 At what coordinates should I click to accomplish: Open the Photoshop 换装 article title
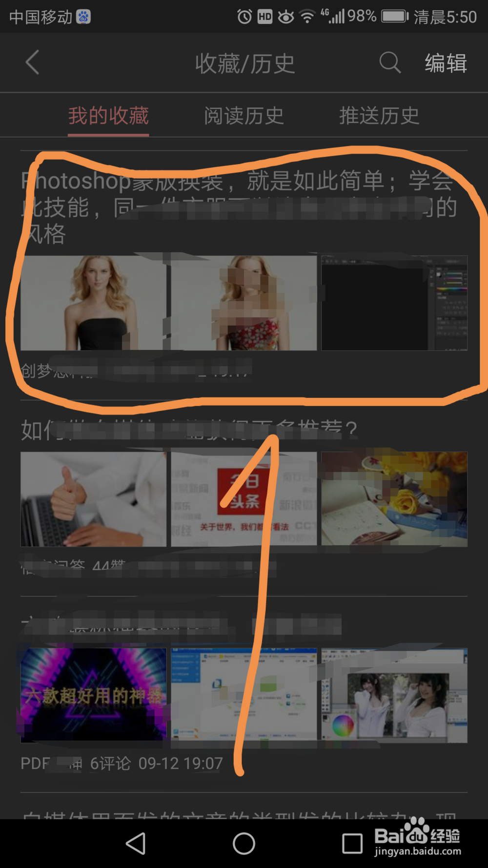point(239,207)
